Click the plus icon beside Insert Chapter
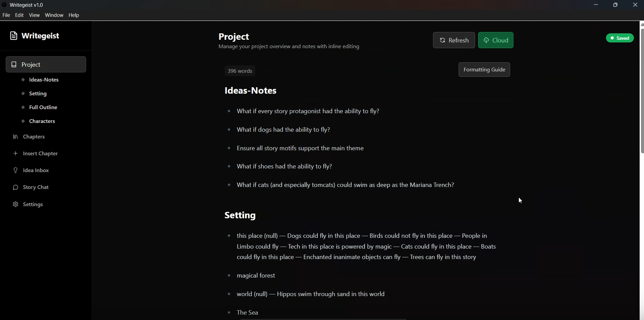This screenshot has width=644, height=320. [x=15, y=154]
